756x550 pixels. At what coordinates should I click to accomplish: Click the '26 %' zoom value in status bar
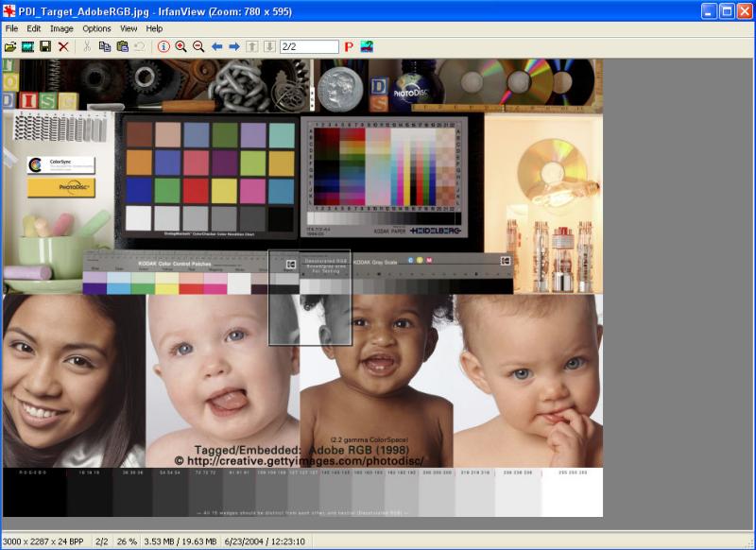pos(127,541)
